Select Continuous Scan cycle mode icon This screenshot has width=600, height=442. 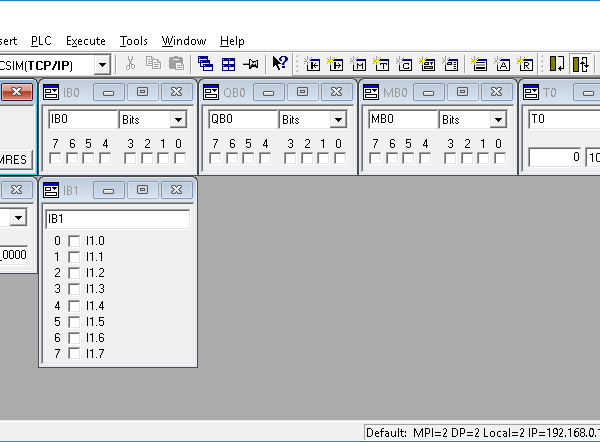tap(580, 64)
